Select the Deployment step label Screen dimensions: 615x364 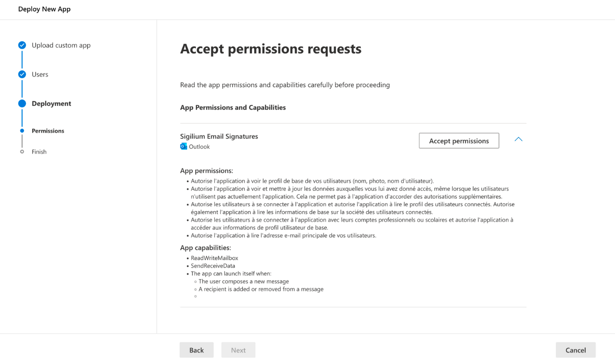(51, 104)
